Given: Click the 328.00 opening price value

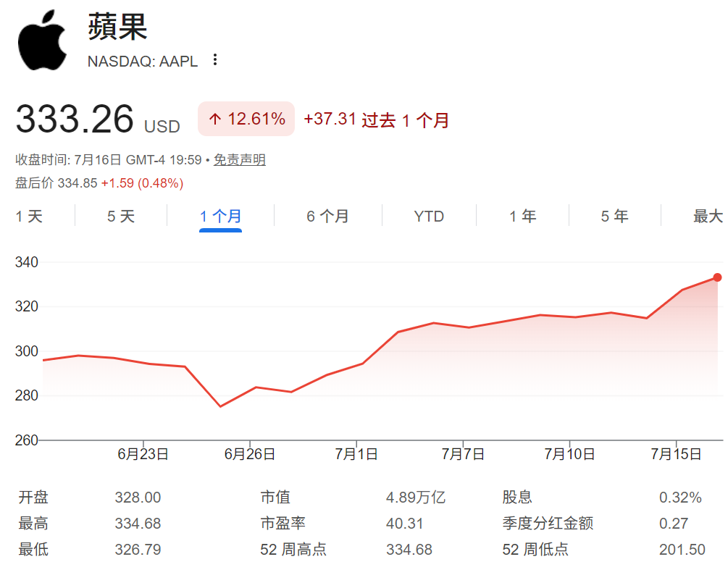Looking at the screenshot, I should pos(138,498).
